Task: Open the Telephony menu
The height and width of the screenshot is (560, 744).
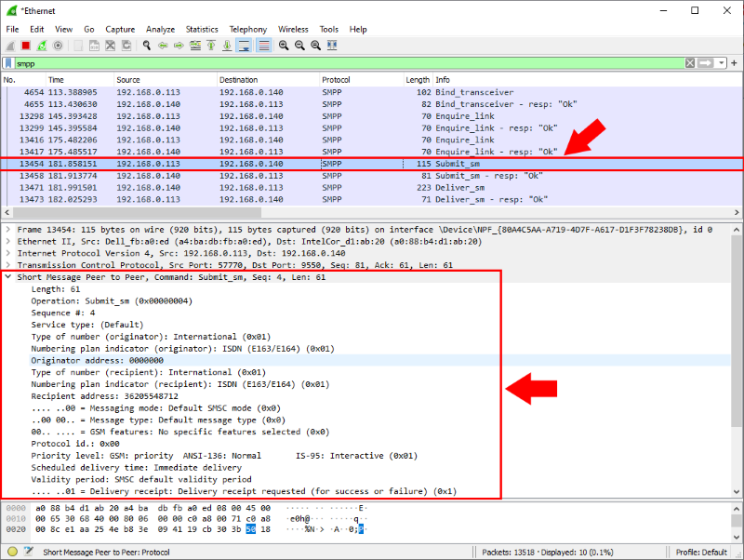Action: [248, 30]
